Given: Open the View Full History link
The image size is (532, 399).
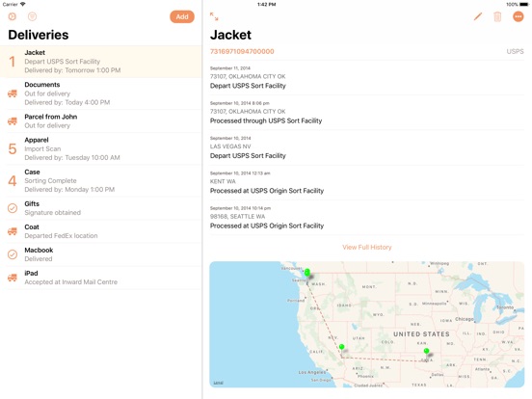Looking at the screenshot, I should tap(367, 247).
